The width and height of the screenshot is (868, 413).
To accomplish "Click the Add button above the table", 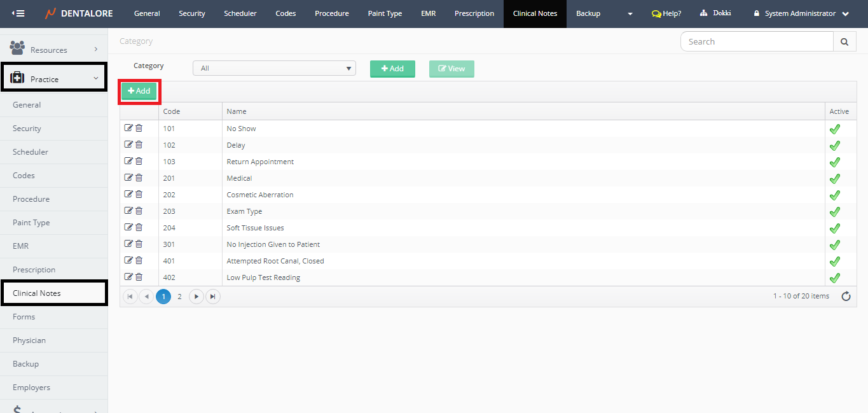I will coord(139,91).
